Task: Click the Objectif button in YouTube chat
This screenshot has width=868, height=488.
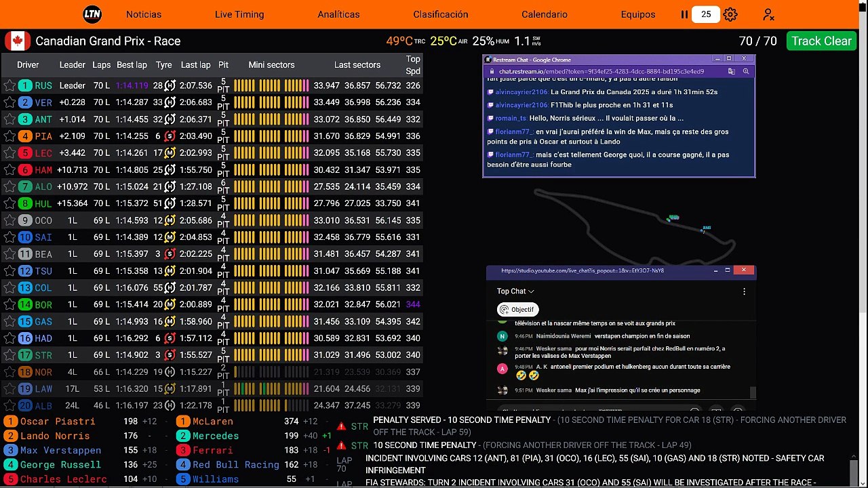Action: (517, 310)
